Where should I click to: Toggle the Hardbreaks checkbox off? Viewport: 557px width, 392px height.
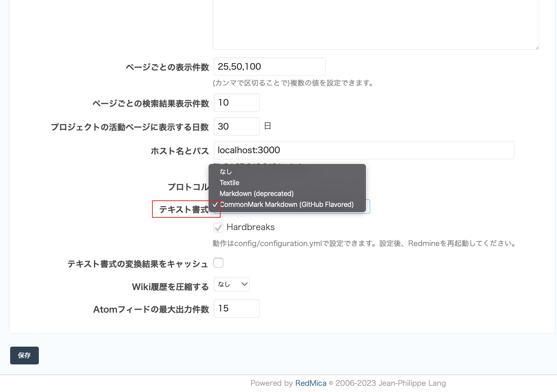point(218,227)
